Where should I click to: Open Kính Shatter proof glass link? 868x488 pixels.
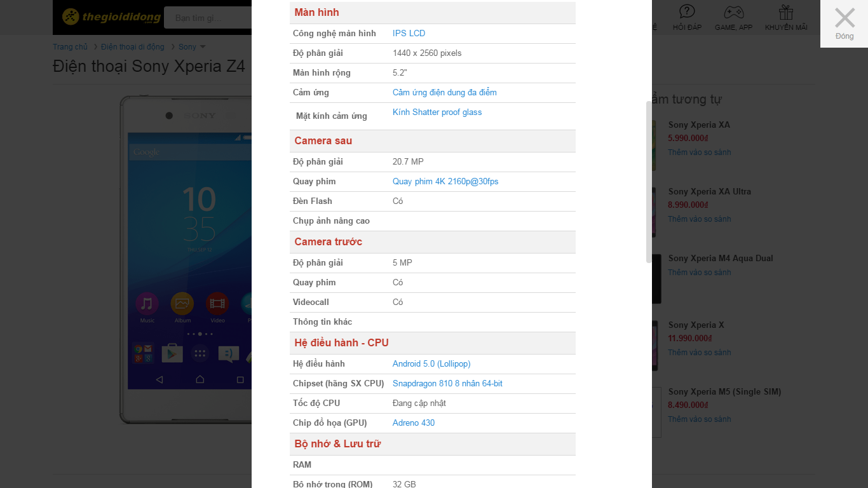tap(437, 112)
